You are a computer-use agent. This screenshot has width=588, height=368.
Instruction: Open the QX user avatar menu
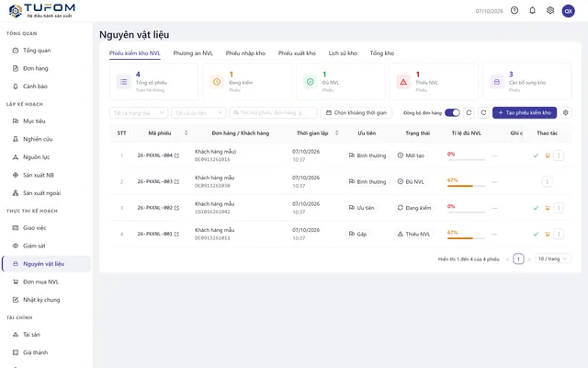(x=568, y=11)
